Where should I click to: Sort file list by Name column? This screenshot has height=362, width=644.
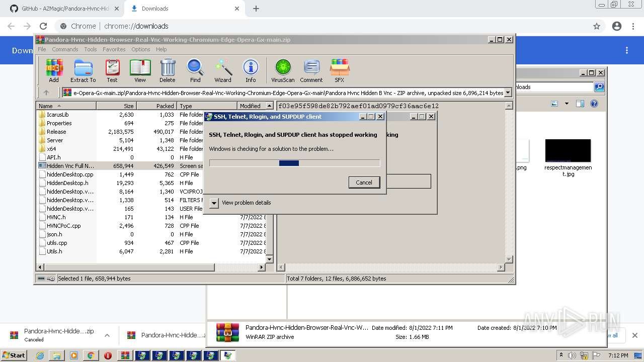pos(66,106)
